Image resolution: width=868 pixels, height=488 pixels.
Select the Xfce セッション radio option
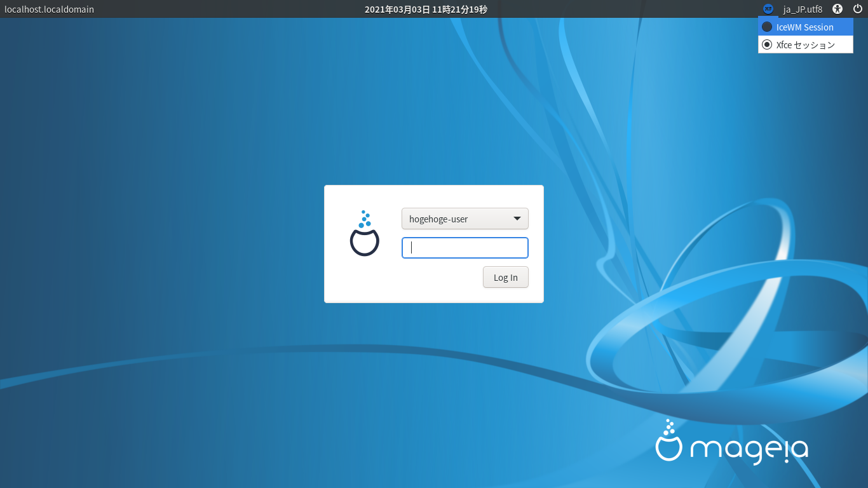[806, 44]
